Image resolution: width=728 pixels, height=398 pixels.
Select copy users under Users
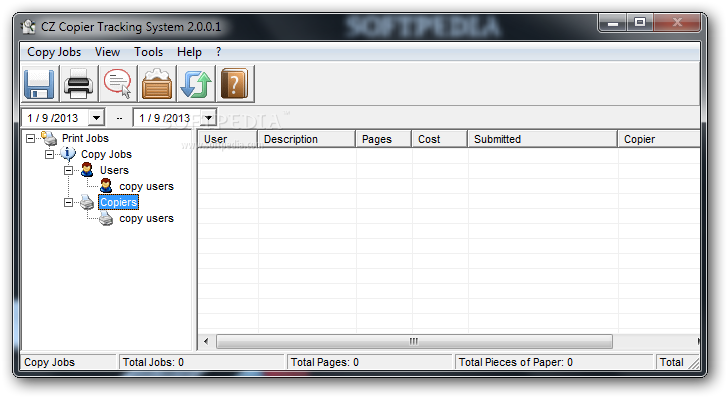(x=146, y=186)
